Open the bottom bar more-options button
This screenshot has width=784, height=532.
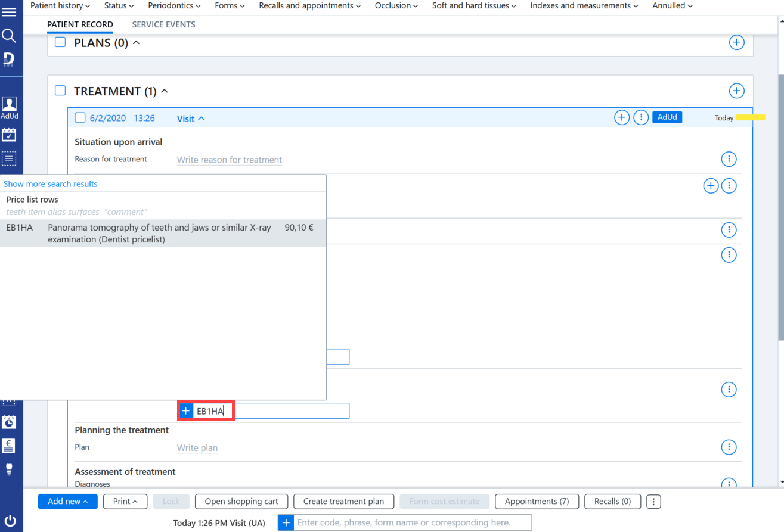click(654, 502)
